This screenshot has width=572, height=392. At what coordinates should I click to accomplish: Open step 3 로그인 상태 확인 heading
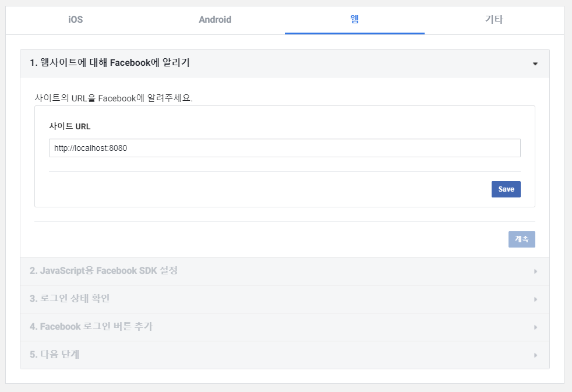pyautogui.click(x=70, y=298)
